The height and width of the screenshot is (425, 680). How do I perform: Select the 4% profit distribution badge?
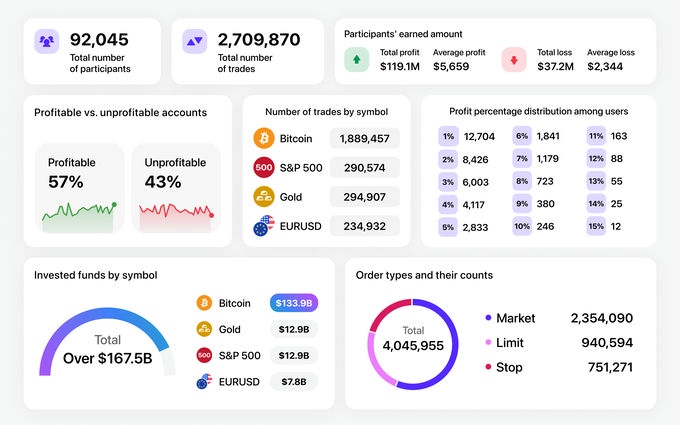click(x=448, y=204)
